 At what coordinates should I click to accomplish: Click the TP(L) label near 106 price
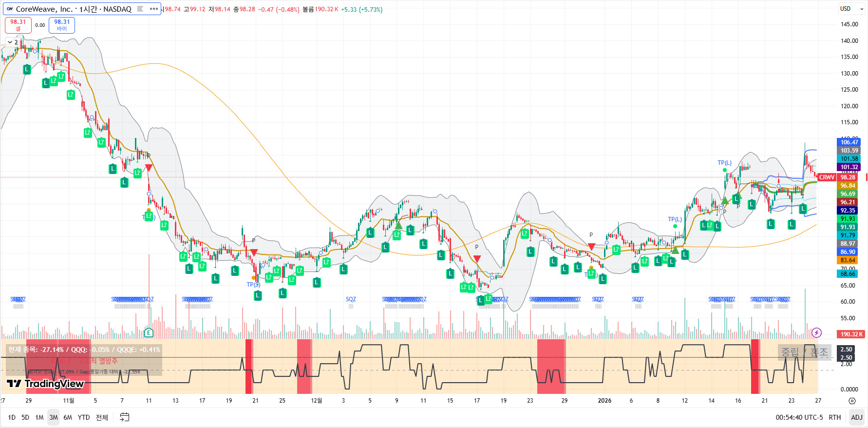[x=724, y=163]
